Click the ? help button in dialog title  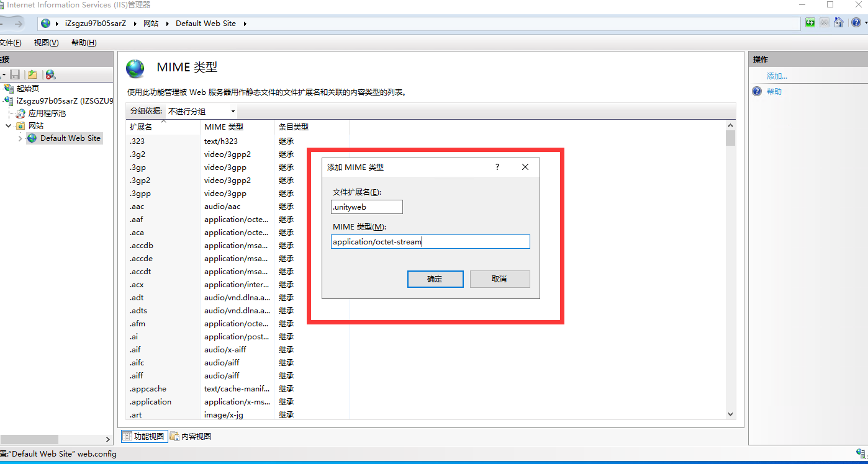[497, 167]
